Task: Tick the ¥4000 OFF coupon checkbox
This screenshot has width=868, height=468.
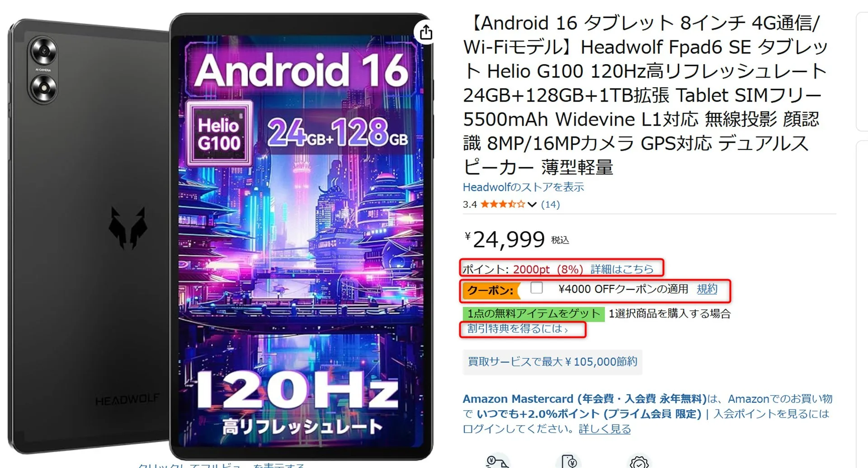Action: pyautogui.click(x=536, y=288)
